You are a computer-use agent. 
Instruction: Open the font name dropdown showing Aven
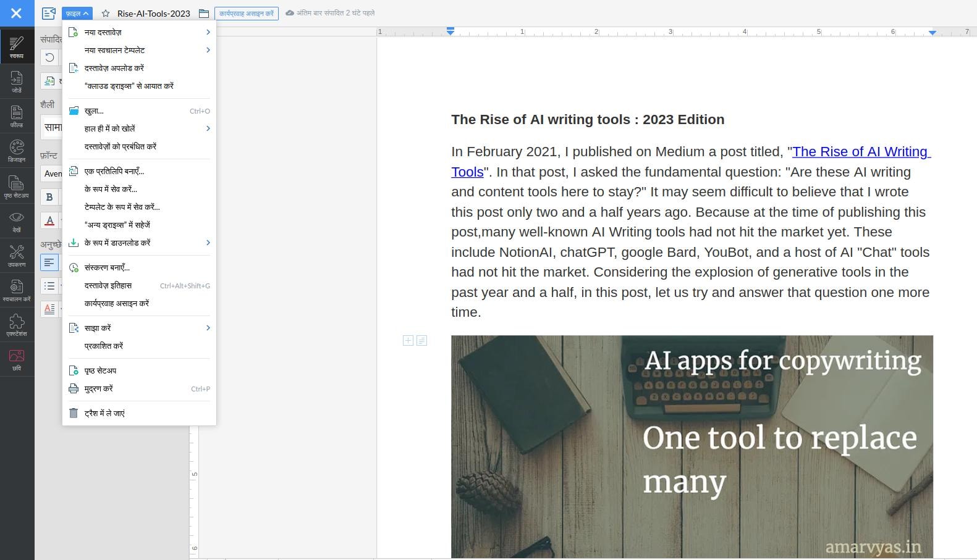52,173
